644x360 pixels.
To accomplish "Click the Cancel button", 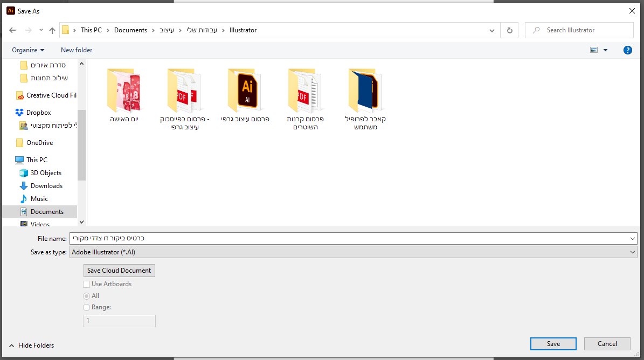I will [607, 344].
